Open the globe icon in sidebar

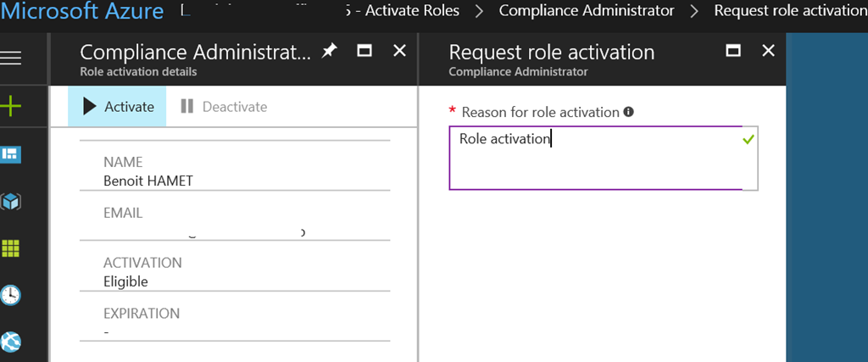click(x=11, y=342)
